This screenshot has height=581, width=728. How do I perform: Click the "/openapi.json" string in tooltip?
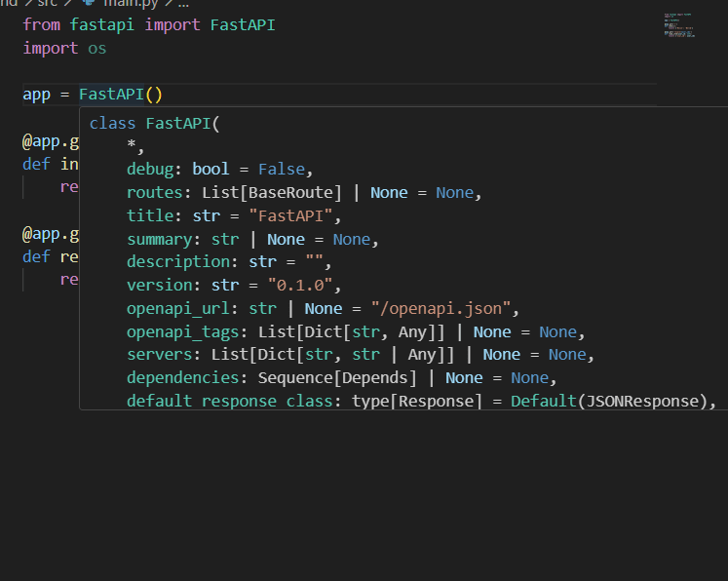point(441,308)
